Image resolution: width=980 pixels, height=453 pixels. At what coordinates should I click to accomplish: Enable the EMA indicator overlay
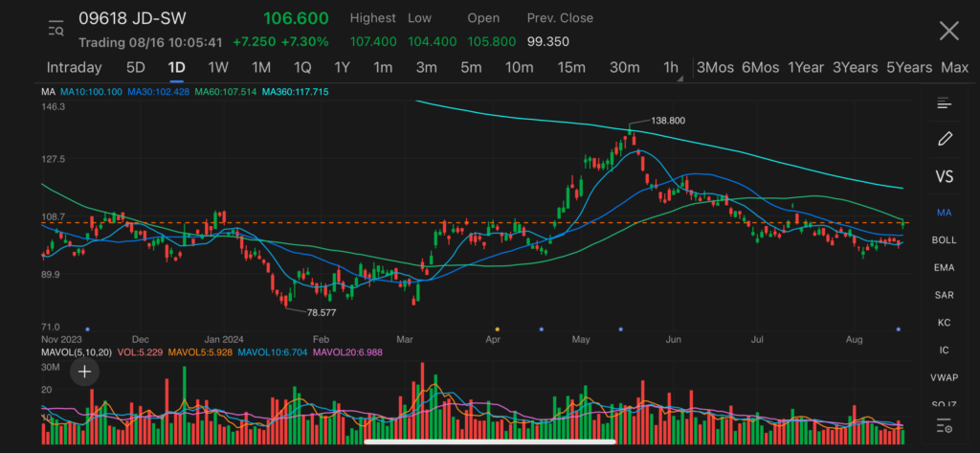(x=945, y=268)
